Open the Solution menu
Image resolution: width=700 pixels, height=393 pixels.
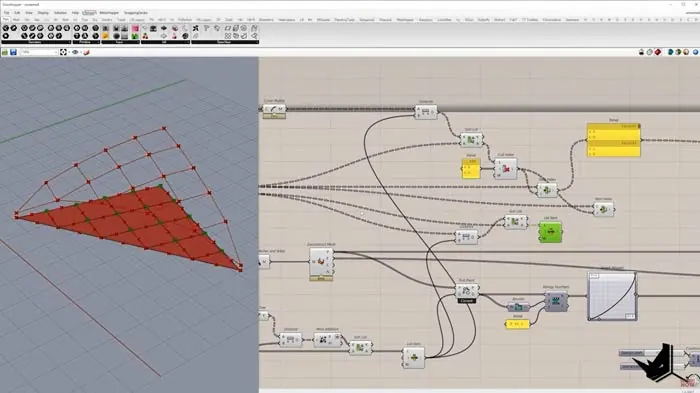(60, 13)
